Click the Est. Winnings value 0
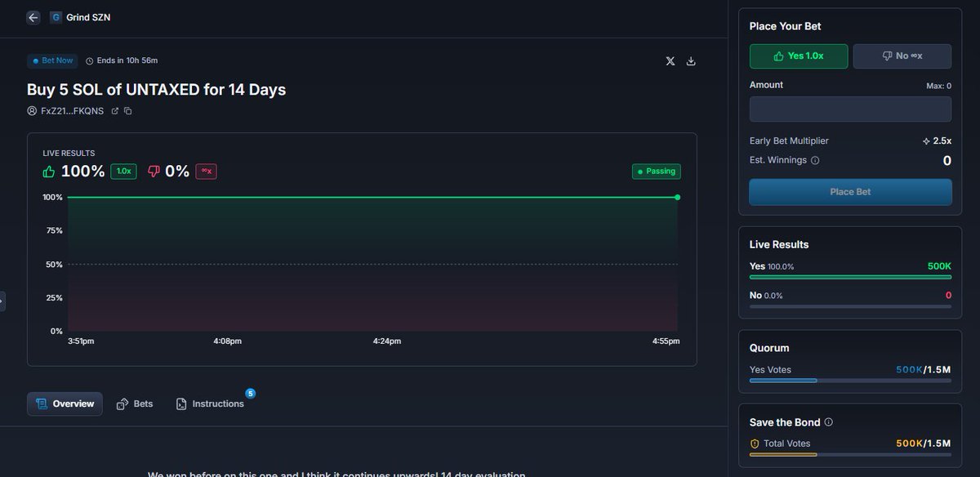Image resolution: width=980 pixels, height=477 pixels. pos(947,161)
